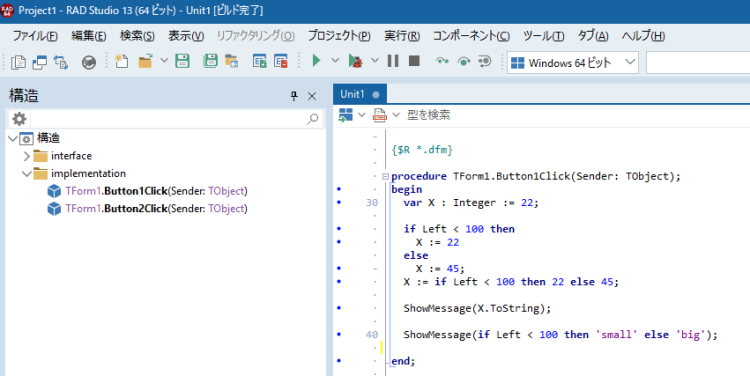This screenshot has width=750, height=376.
Task: Create a new item with the New icon
Action: click(x=121, y=61)
